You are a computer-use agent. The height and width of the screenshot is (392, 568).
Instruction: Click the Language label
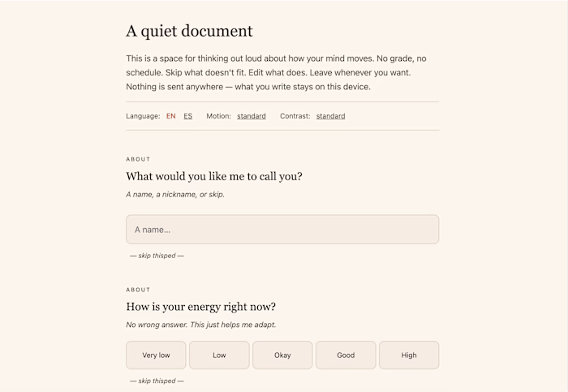(x=143, y=116)
